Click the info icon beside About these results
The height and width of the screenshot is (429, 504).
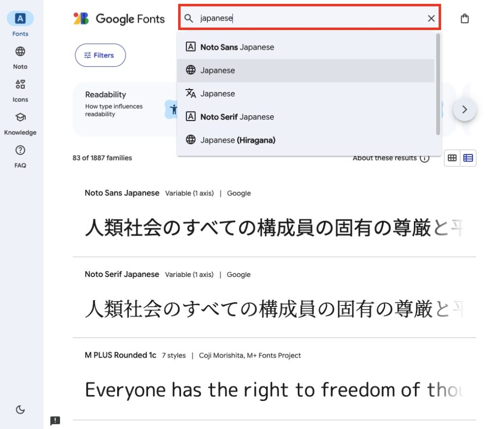click(x=424, y=158)
